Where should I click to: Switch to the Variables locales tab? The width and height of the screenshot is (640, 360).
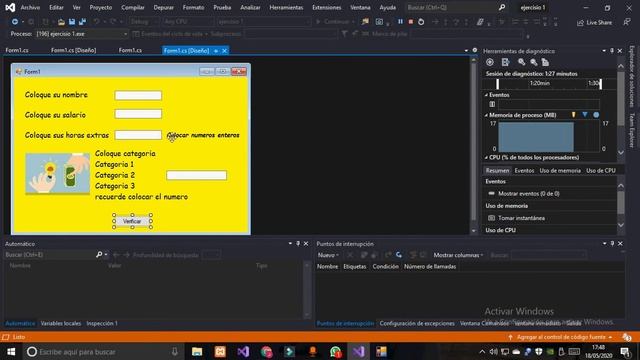tap(61, 323)
